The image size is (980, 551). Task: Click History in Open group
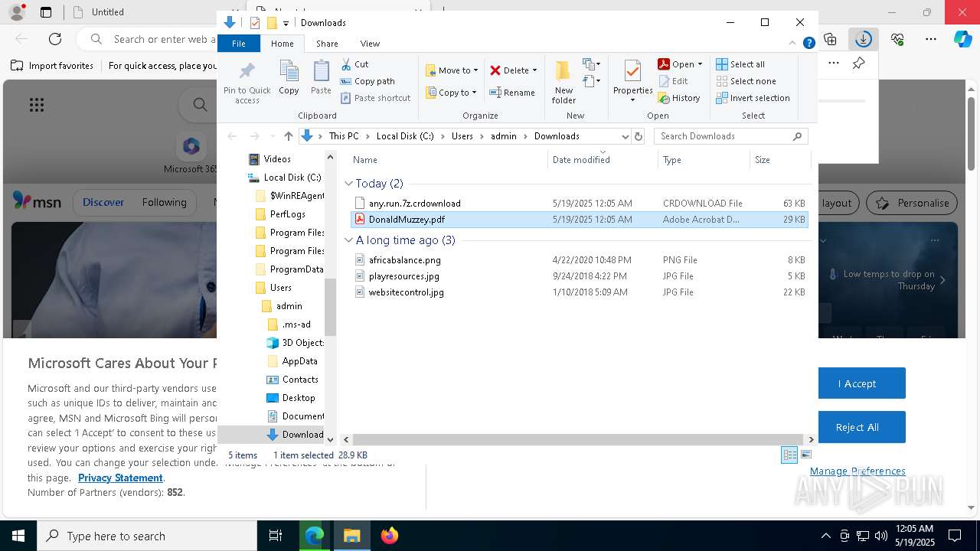pos(679,98)
